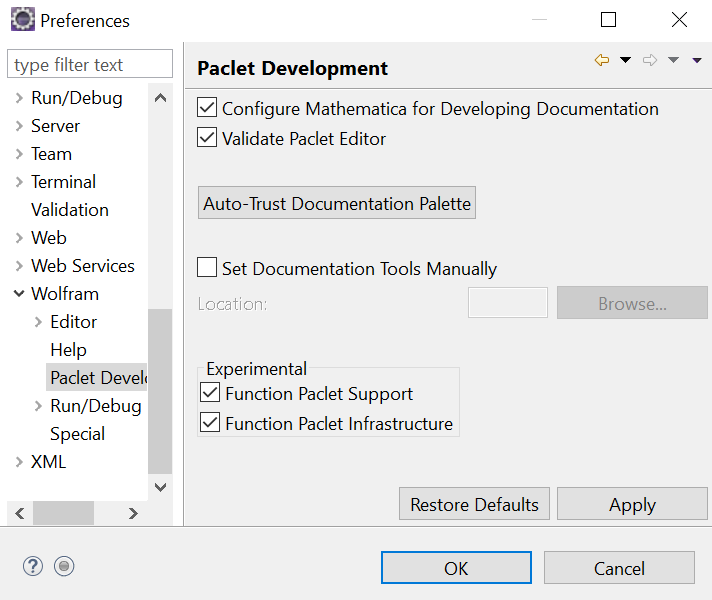Expand the Editor node under Wolfram

click(38, 322)
